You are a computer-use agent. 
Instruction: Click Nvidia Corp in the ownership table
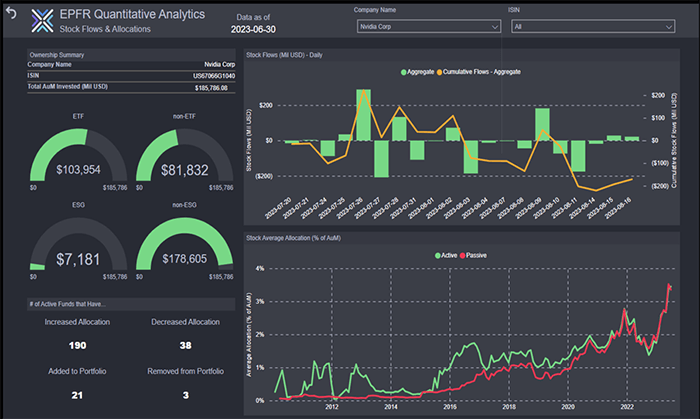click(x=220, y=64)
